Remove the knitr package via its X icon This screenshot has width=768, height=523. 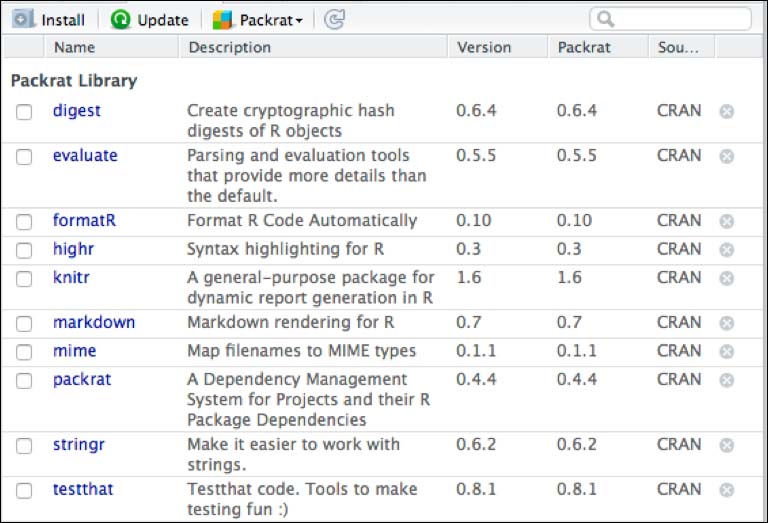(727, 278)
